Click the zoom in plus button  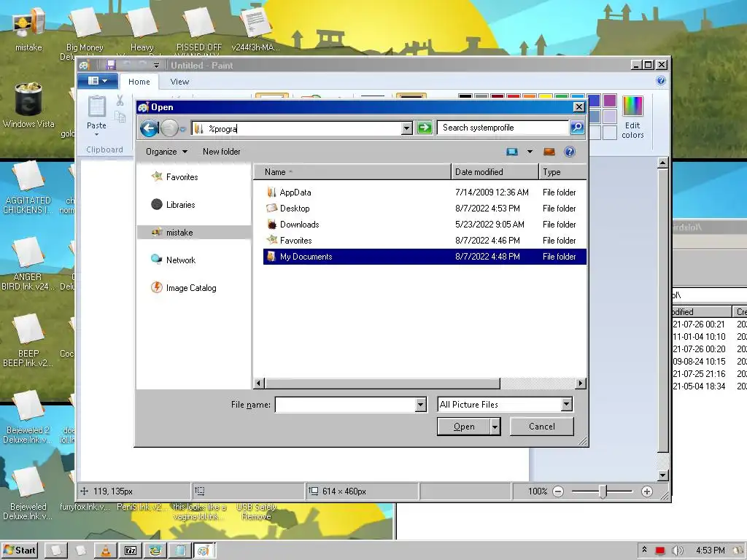646,491
